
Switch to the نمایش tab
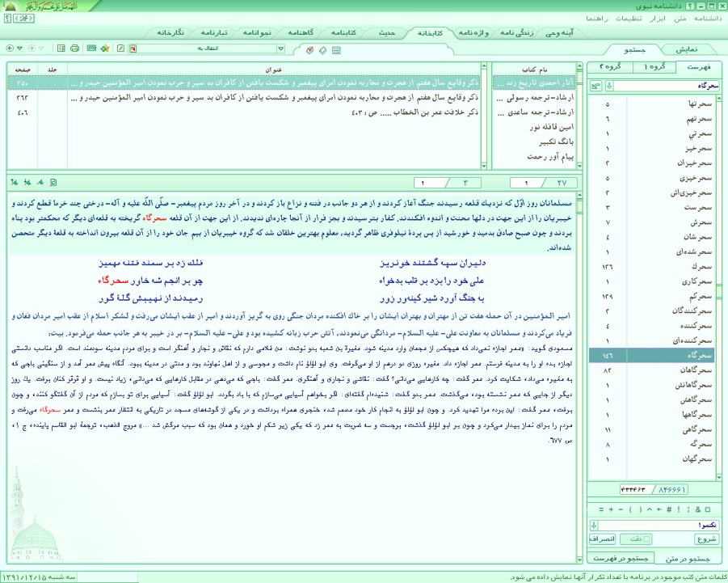tap(686, 49)
